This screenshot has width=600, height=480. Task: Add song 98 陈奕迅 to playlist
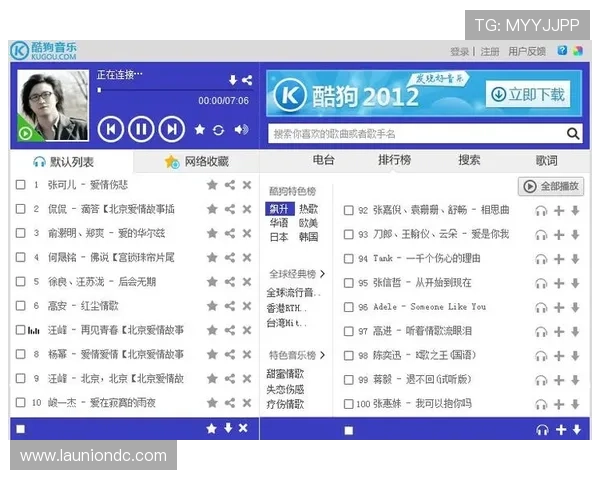tap(559, 356)
